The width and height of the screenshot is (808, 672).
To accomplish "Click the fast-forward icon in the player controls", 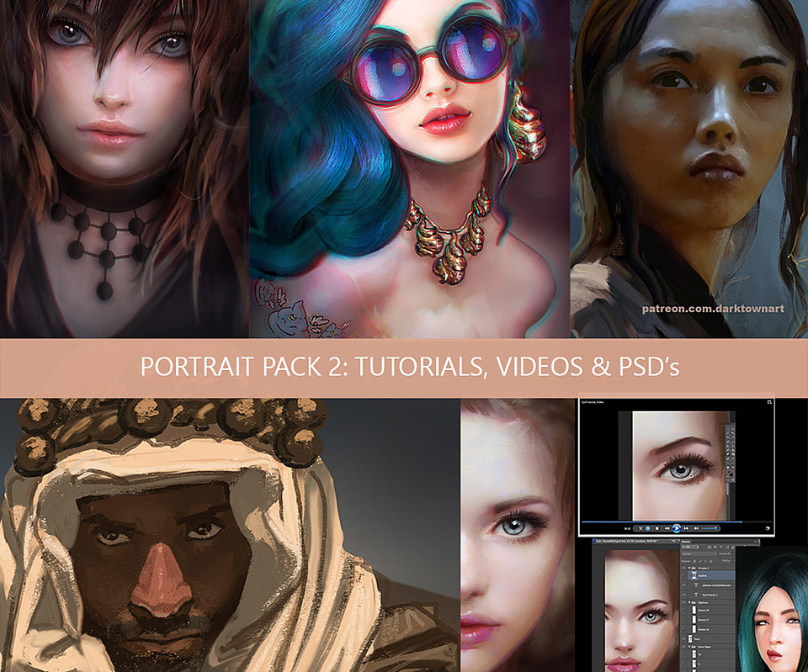I will (685, 529).
